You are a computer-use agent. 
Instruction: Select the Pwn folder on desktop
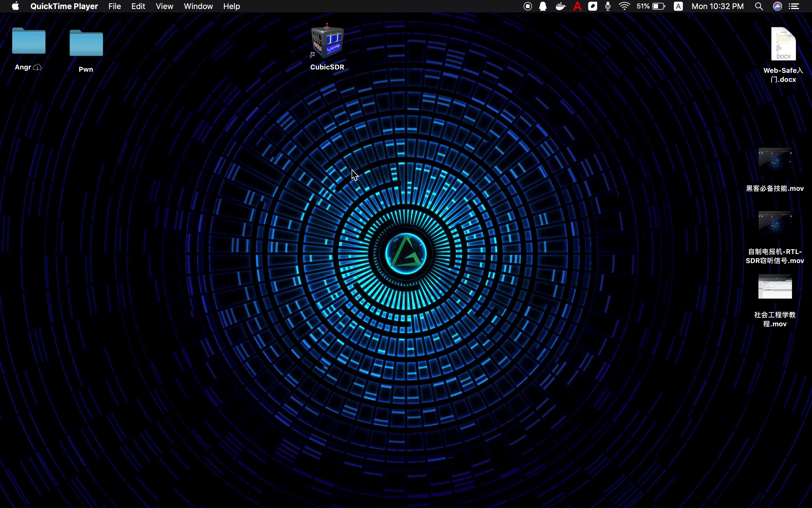[x=86, y=43]
